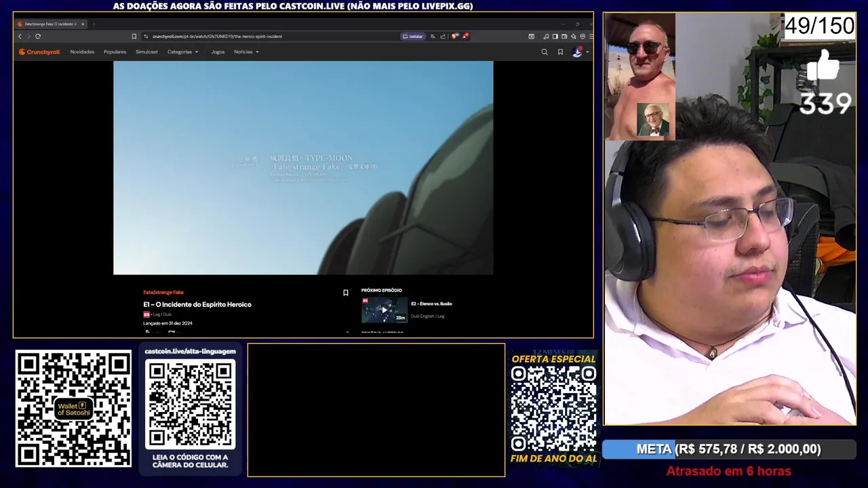Select the Fate/strange Fake browser tab
This screenshot has width=868, height=488.
coord(51,24)
